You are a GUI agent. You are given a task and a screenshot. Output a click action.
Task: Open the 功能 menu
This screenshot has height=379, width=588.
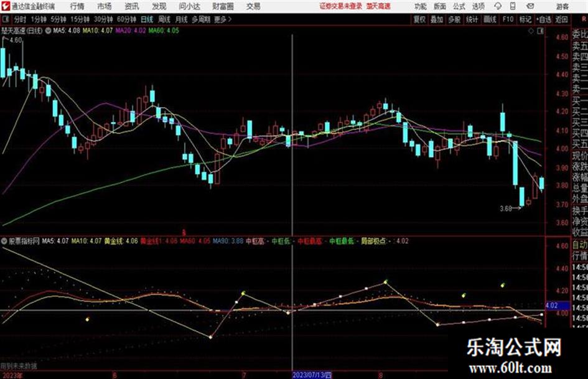click(421, 6)
